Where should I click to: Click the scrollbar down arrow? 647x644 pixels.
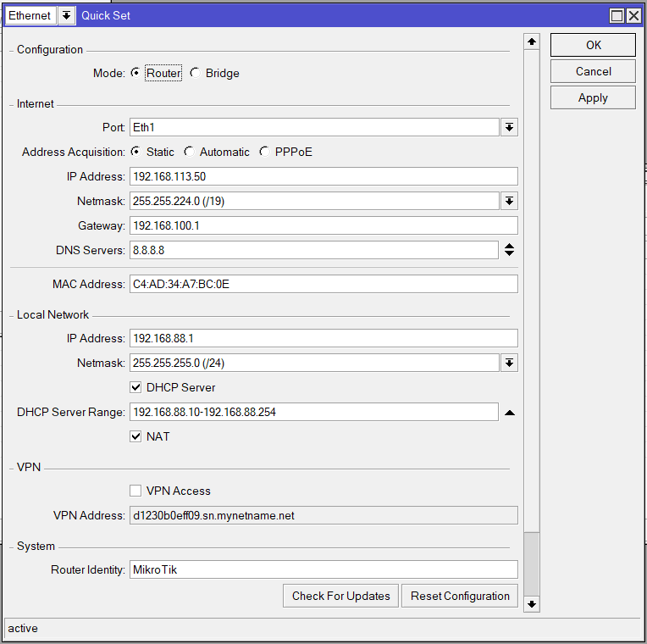coord(532,604)
